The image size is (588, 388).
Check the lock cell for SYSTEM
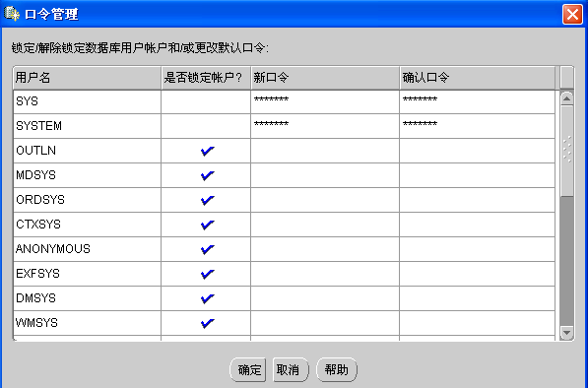pyautogui.click(x=206, y=126)
